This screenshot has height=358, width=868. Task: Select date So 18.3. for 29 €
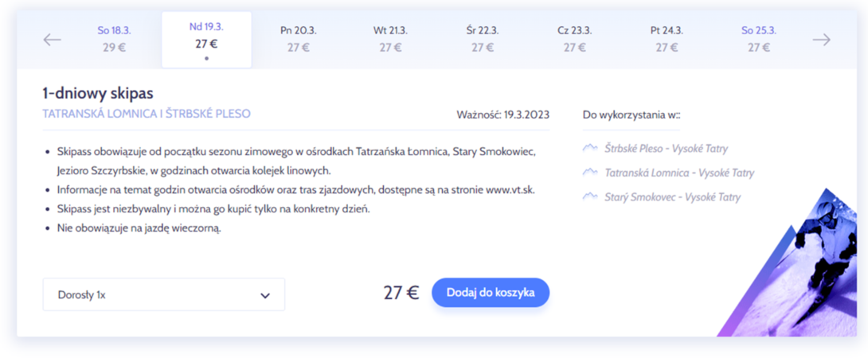click(x=115, y=39)
